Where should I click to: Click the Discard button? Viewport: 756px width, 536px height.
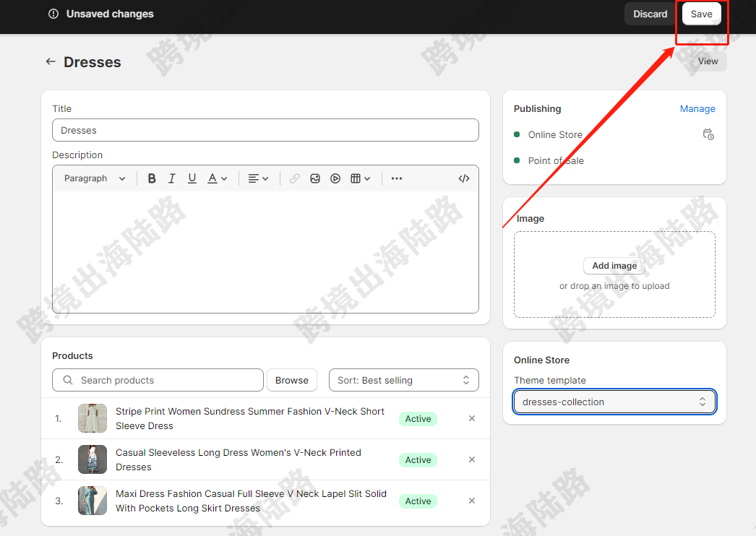coord(650,14)
